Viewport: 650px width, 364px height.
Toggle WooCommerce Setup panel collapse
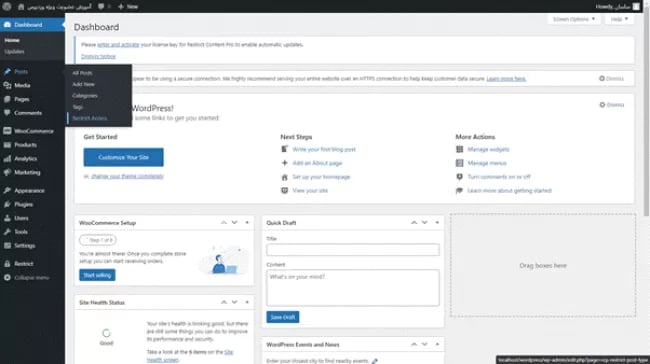(x=247, y=223)
